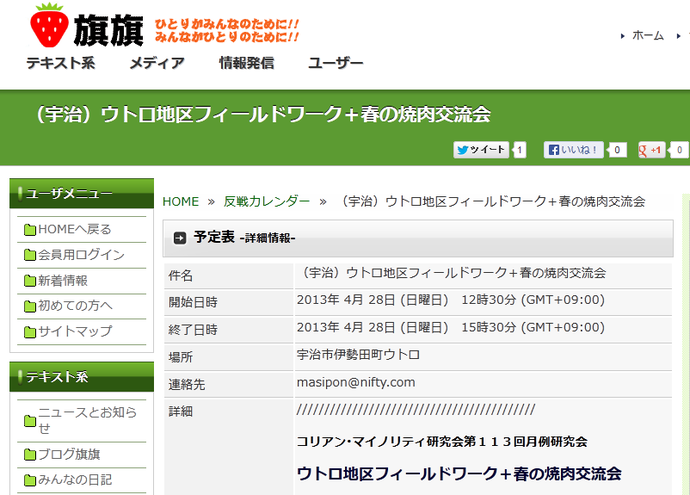Open 初めての方へ sidebar link
690x495 pixels.
coord(75,306)
